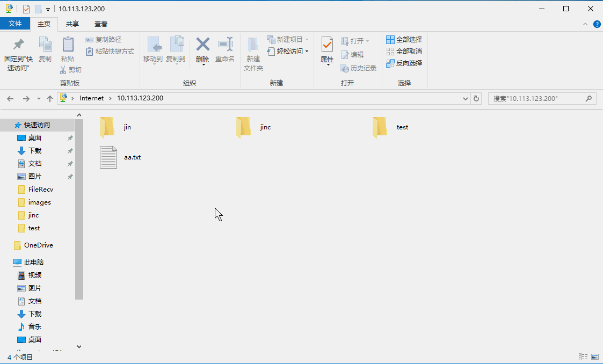
Task: Switch to details view mode
Action: pos(583,357)
